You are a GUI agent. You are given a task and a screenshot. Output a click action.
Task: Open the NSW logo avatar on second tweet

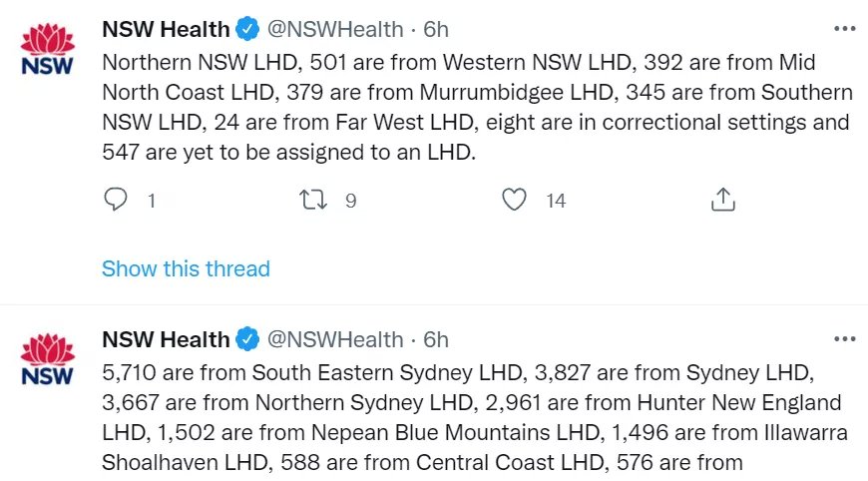(47, 359)
